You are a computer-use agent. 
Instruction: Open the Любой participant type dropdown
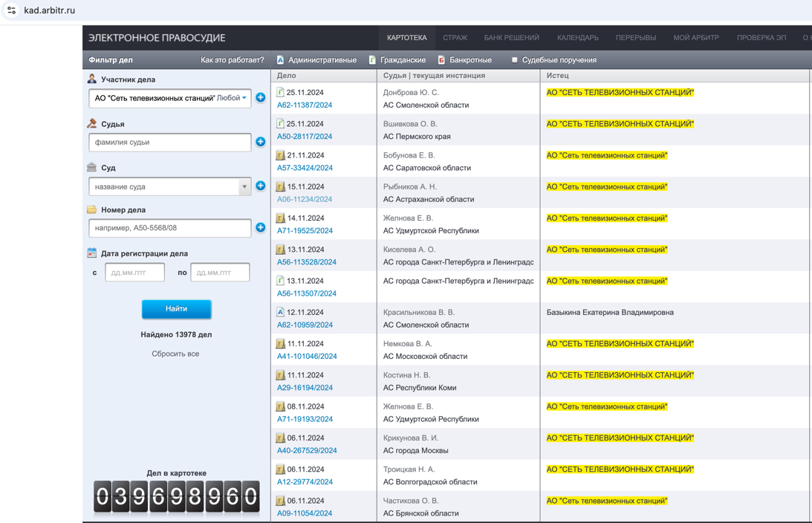pyautogui.click(x=232, y=98)
